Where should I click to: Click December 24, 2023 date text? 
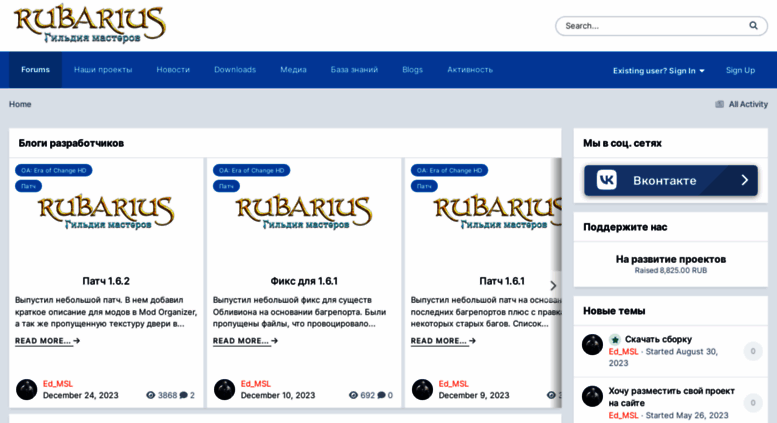[80, 395]
